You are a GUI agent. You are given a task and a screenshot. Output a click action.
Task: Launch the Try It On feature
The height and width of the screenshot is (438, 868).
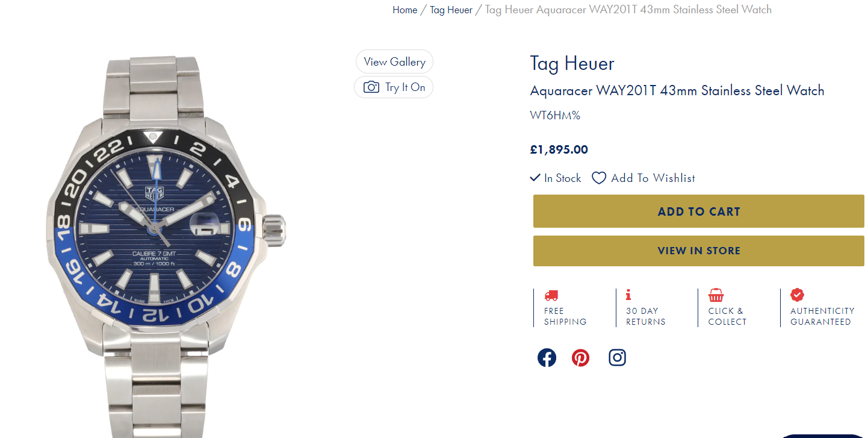coord(405,87)
